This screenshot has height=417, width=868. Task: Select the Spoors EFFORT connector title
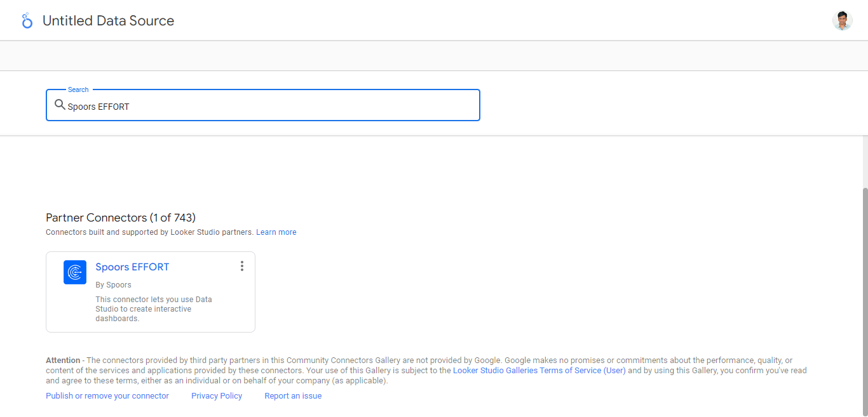coord(132,267)
